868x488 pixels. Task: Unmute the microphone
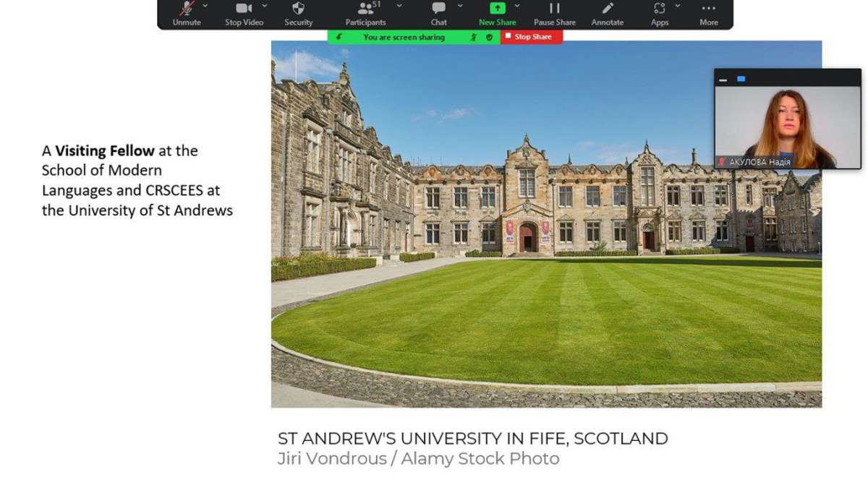[x=186, y=14]
